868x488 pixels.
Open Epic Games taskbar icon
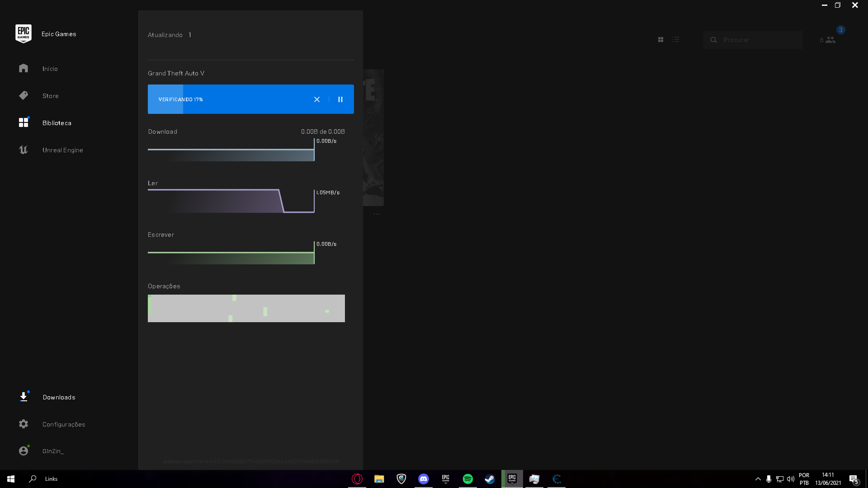(511, 479)
